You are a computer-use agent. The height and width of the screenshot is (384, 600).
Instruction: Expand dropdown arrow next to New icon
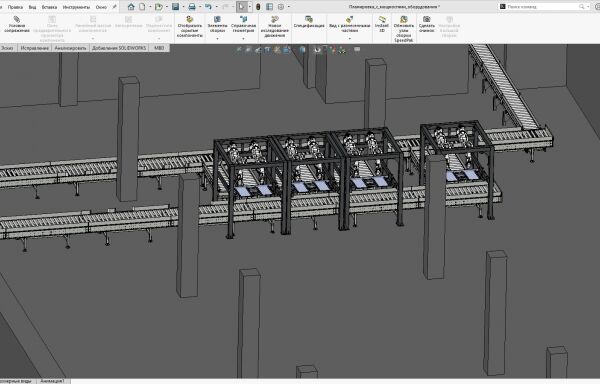[x=150, y=7]
